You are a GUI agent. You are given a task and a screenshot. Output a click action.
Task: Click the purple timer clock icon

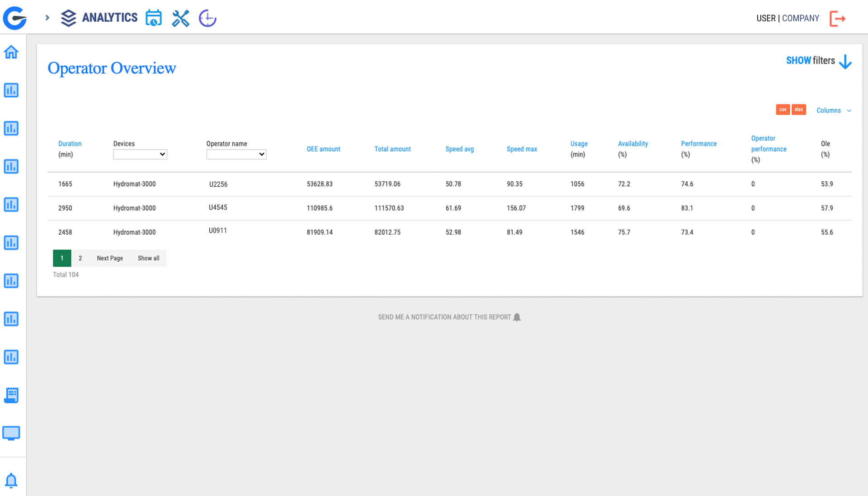pos(207,18)
